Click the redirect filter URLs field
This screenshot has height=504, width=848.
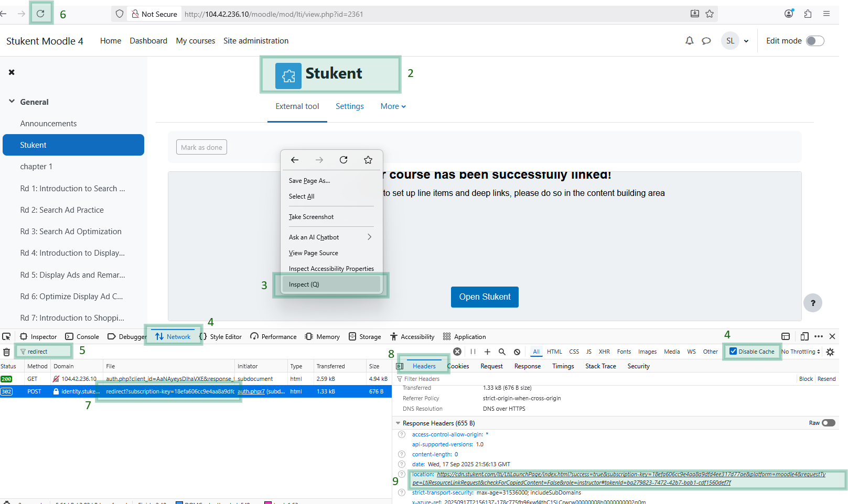pyautogui.click(x=45, y=352)
